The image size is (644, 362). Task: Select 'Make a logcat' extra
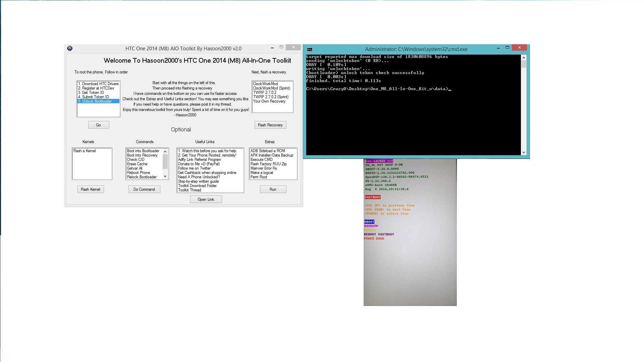[x=273, y=173]
